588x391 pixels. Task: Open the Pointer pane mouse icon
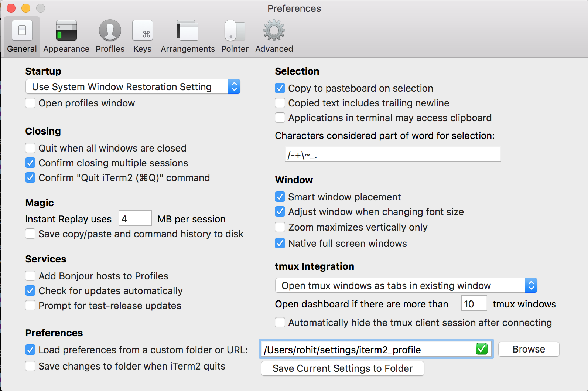click(x=235, y=30)
